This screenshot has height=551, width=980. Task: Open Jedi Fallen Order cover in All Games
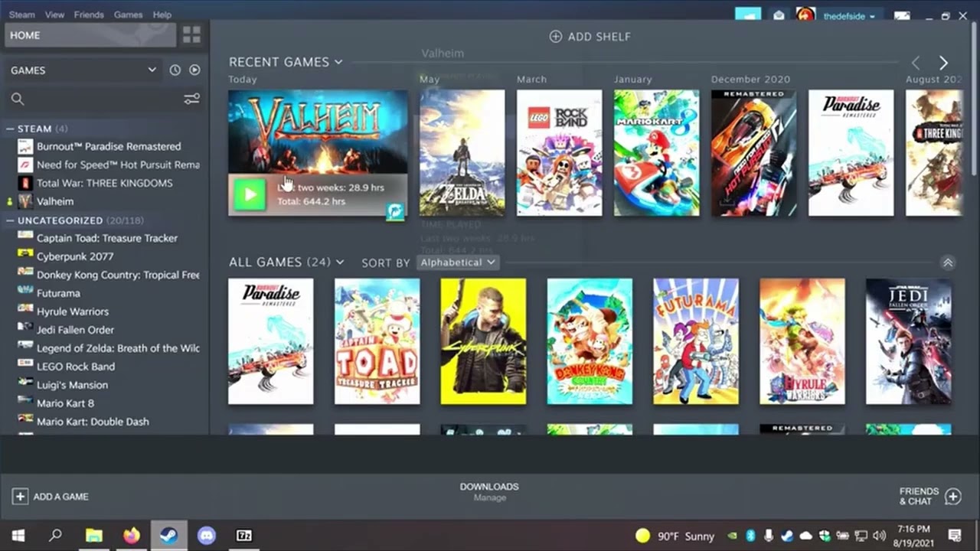[x=909, y=341]
